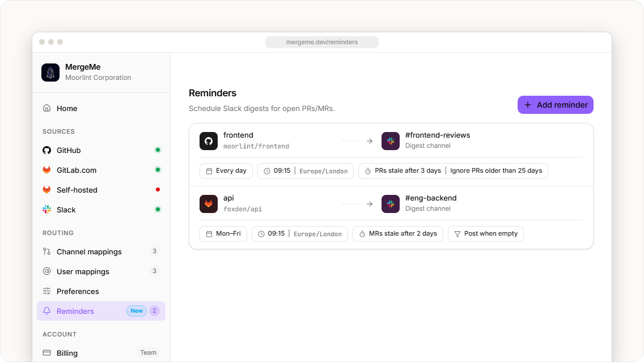644x362 pixels.
Task: Click the Home house icon
Action: pos(47,108)
